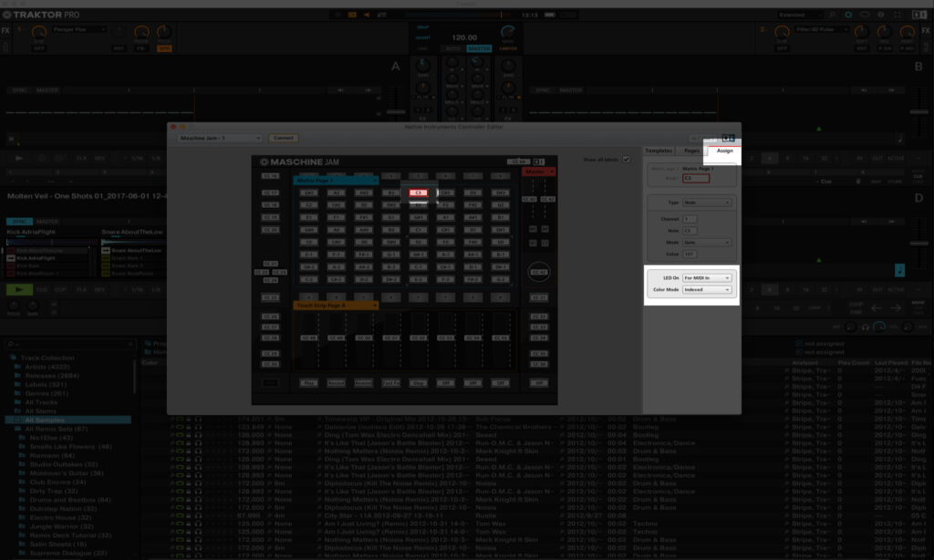The height and width of the screenshot is (560, 934).
Task: Toggle Show all labels checkbox
Action: (626, 159)
